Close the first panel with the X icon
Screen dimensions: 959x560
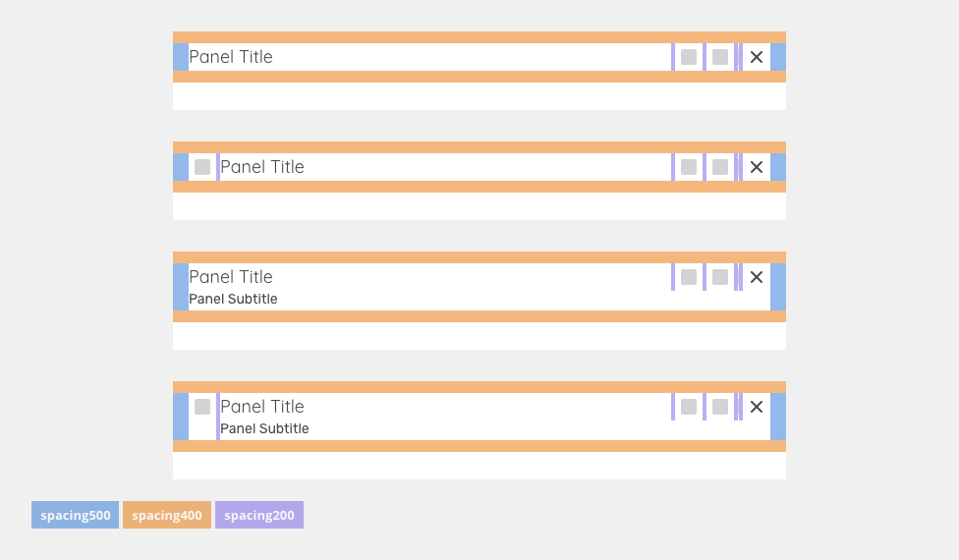coord(756,57)
